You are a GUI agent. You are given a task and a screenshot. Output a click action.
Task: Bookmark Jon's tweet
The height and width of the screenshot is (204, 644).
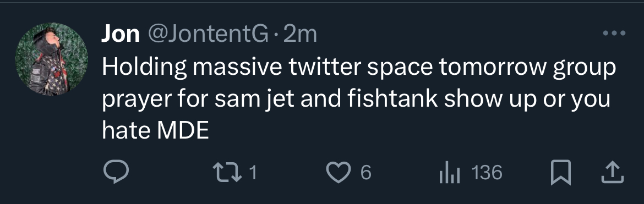(x=561, y=173)
